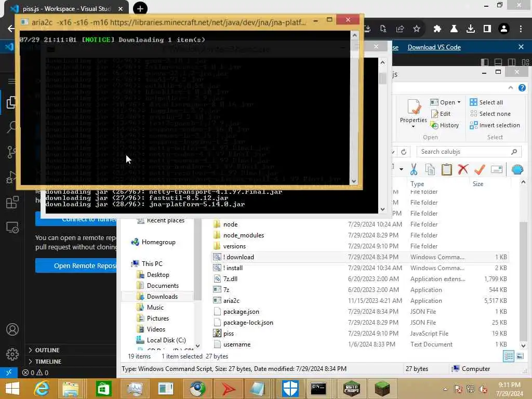532x399 pixels.
Task: Show hidden system tray icons
Action: (445, 389)
